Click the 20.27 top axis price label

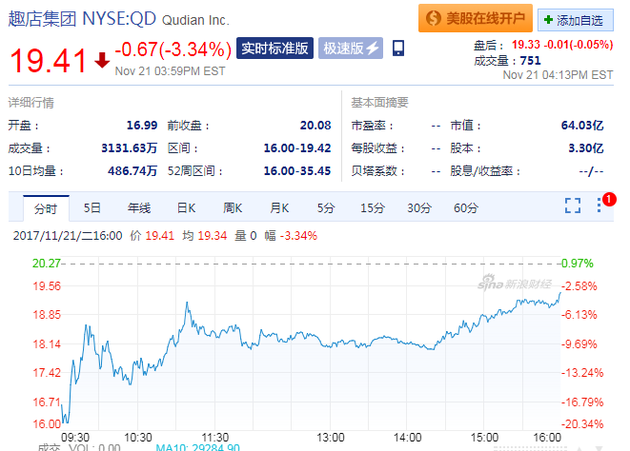click(46, 263)
